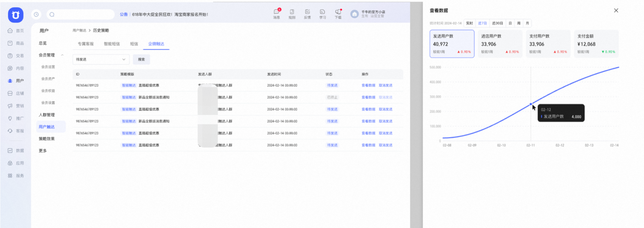Viewport: 644px width, 228px height.
Task: Collapse the 会员管理 section chevron
Action: click(62, 55)
